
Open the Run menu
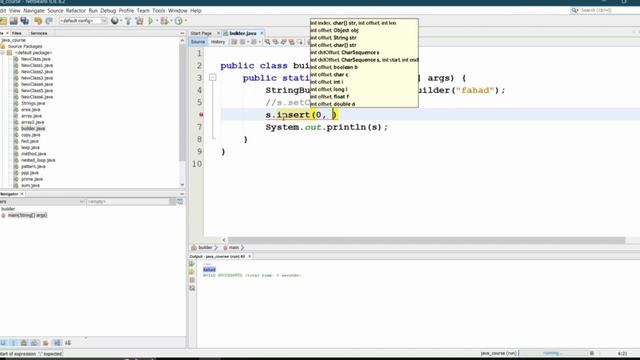(x=93, y=11)
